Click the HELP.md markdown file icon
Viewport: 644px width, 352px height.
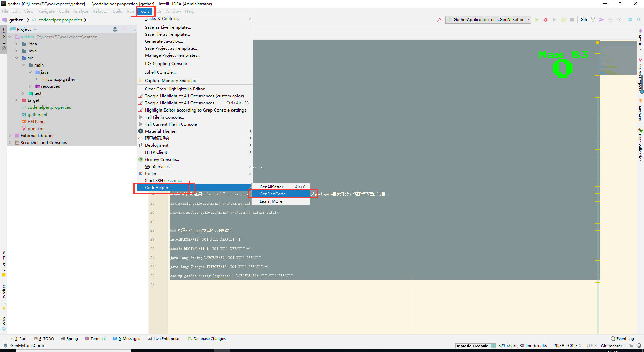24,122
